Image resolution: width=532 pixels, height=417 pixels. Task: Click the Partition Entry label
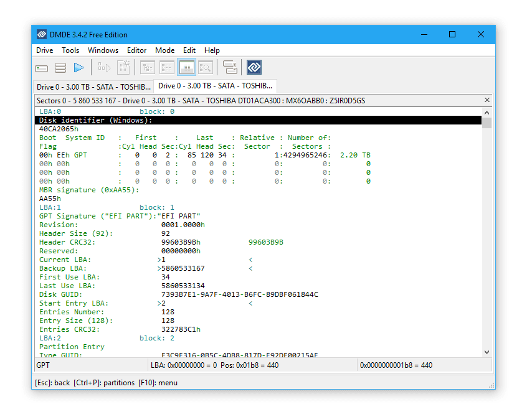tap(72, 347)
